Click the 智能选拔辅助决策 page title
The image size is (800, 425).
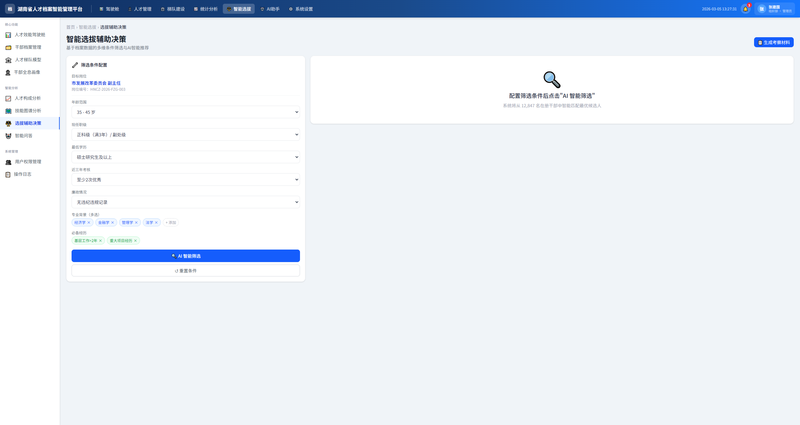[x=96, y=39]
